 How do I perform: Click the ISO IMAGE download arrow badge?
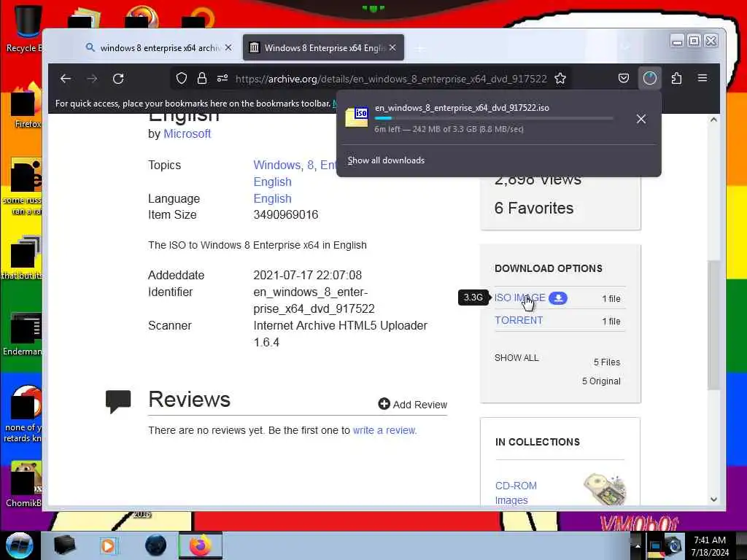[558, 298]
